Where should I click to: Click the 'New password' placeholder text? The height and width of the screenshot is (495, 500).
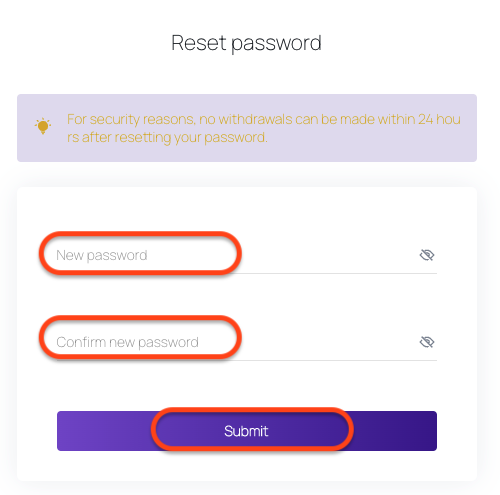point(102,256)
